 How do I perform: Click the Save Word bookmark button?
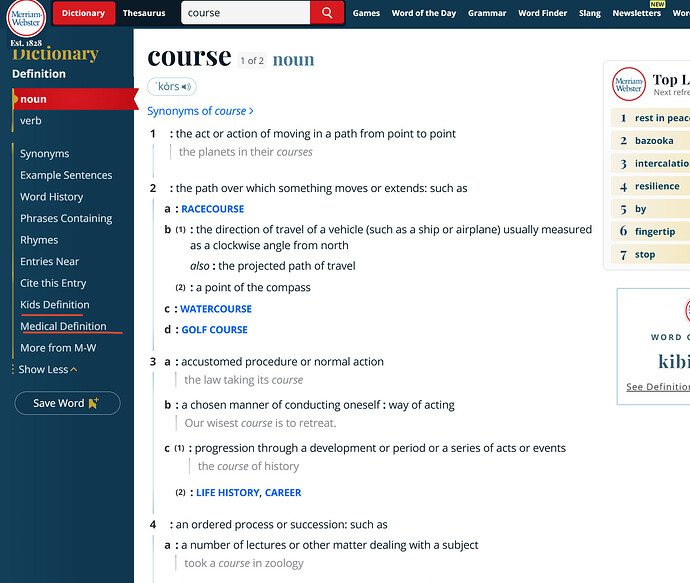pos(67,403)
